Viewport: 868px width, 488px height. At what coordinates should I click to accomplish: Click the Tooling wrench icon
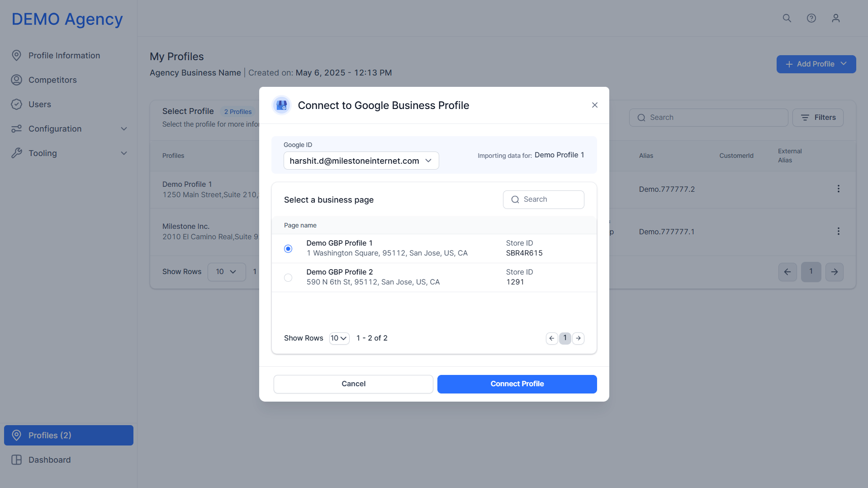[16, 153]
